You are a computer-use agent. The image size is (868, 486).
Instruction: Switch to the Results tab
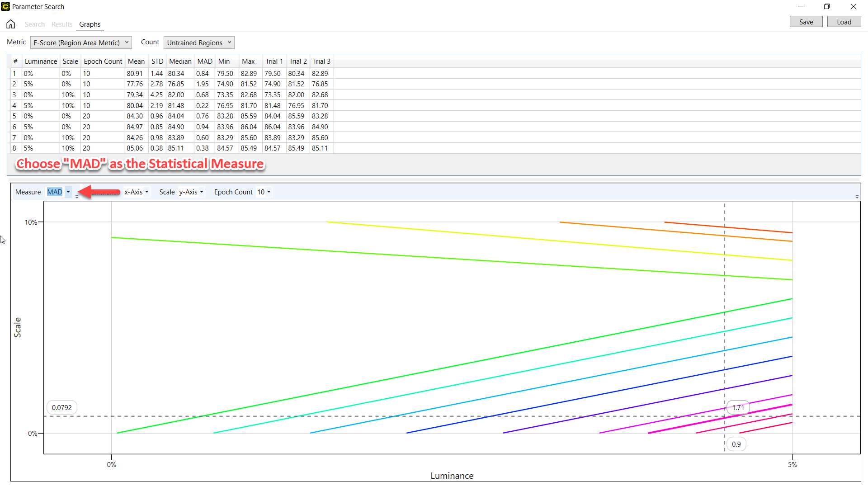(x=62, y=24)
